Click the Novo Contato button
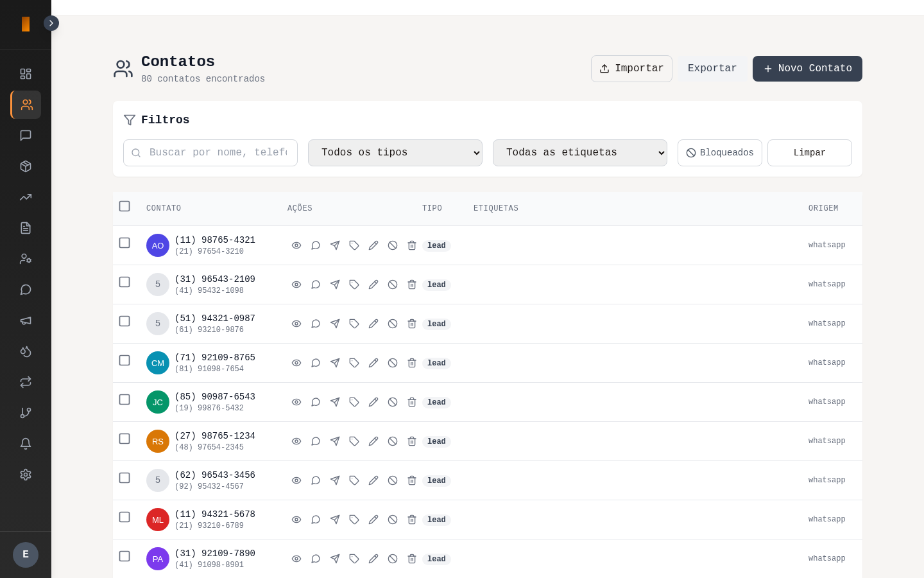 click(x=807, y=69)
